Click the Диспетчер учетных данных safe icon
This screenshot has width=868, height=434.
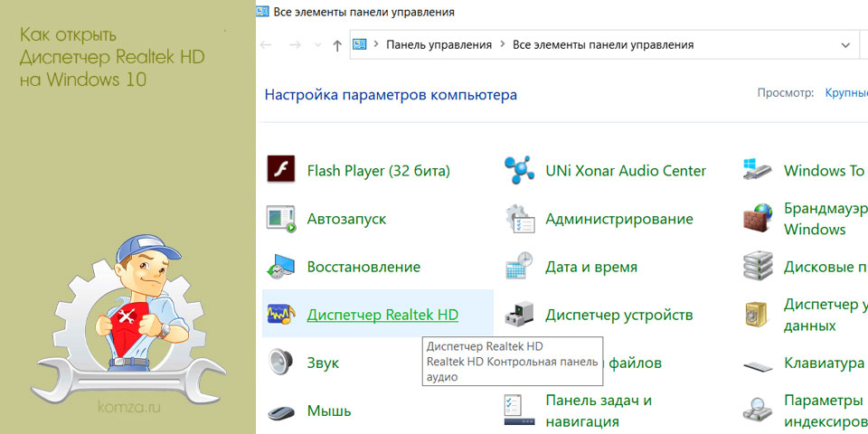point(756,315)
